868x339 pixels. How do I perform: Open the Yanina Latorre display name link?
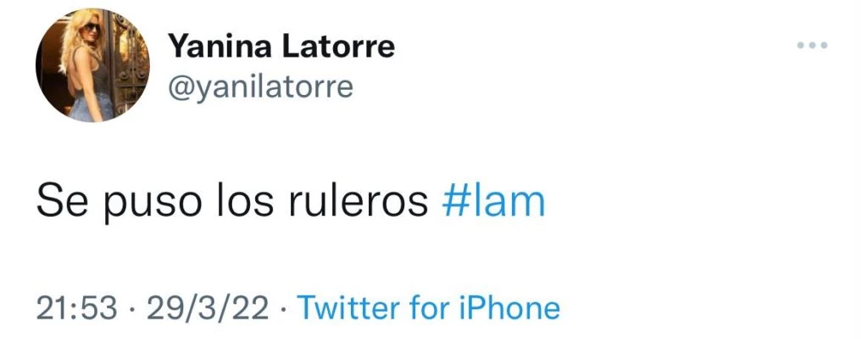[x=281, y=46]
